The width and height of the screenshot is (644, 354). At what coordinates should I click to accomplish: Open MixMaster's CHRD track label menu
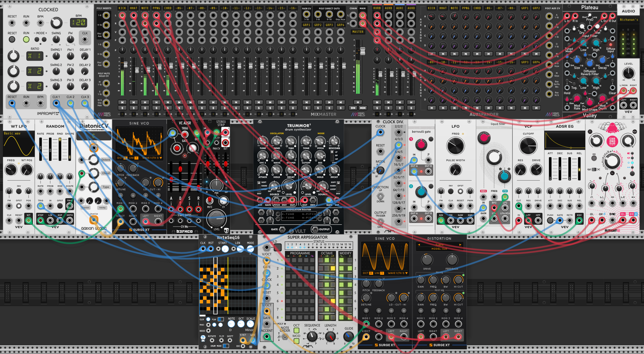[x=168, y=8]
